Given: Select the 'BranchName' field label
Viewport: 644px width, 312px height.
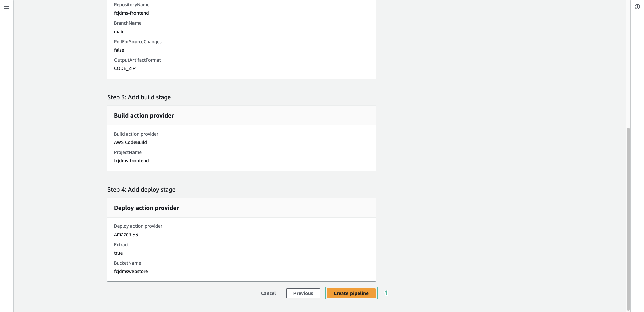Looking at the screenshot, I should 127,23.
